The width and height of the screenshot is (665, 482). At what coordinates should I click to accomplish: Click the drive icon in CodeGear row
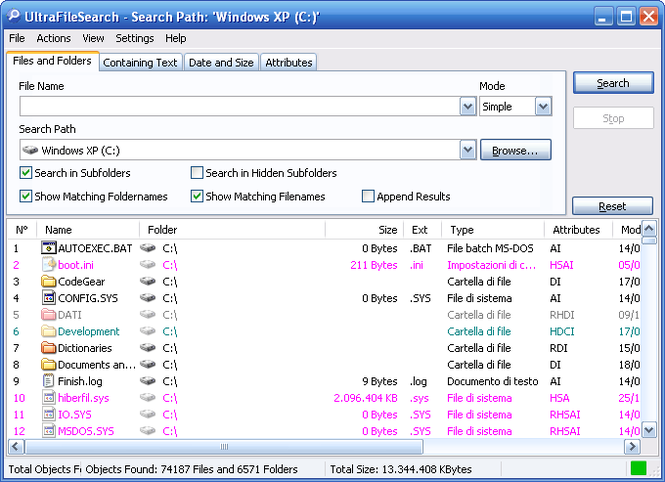148,281
